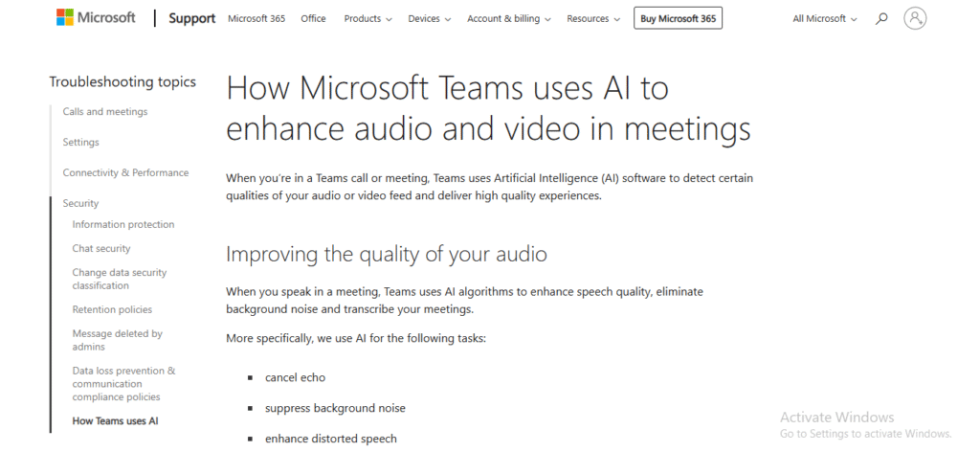
Task: Collapse the Security topic section
Action: pos(80,204)
